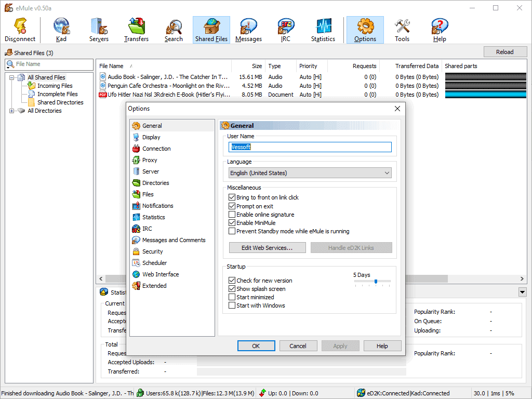532x399 pixels.
Task: Open the Messages window
Action: 249,30
